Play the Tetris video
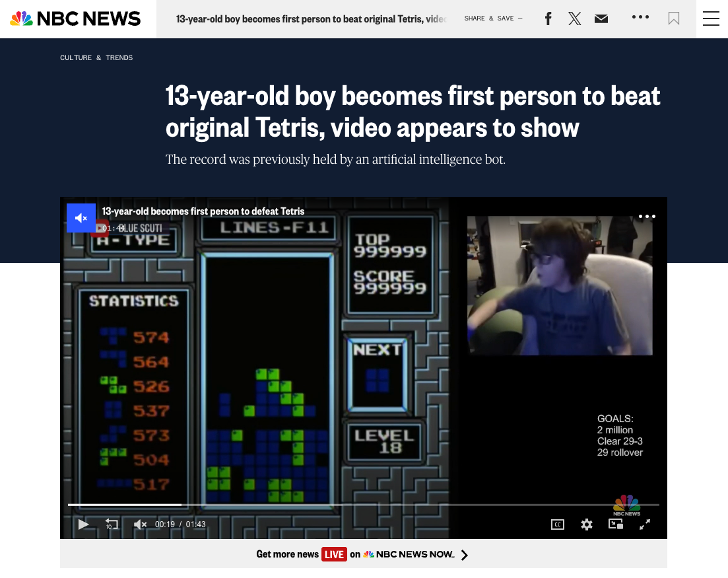 pos(83,524)
